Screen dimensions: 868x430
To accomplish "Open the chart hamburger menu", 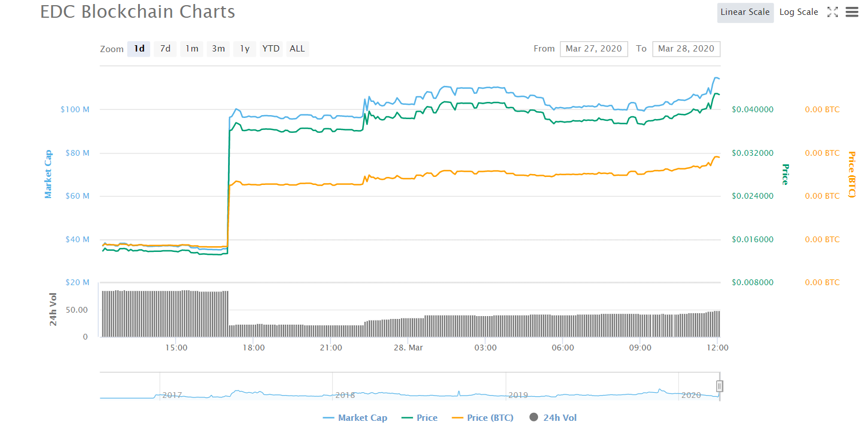I will pyautogui.click(x=852, y=12).
